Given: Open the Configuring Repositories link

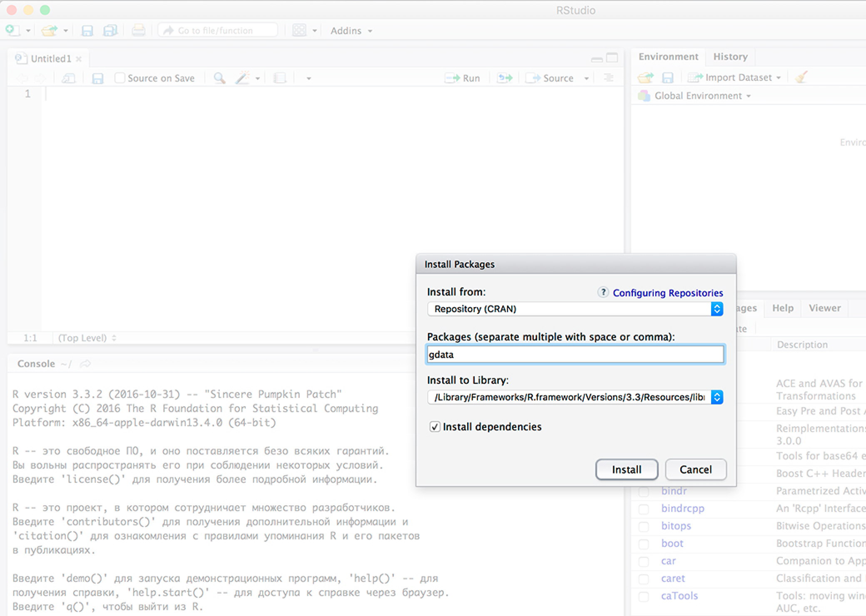Looking at the screenshot, I should [x=668, y=293].
